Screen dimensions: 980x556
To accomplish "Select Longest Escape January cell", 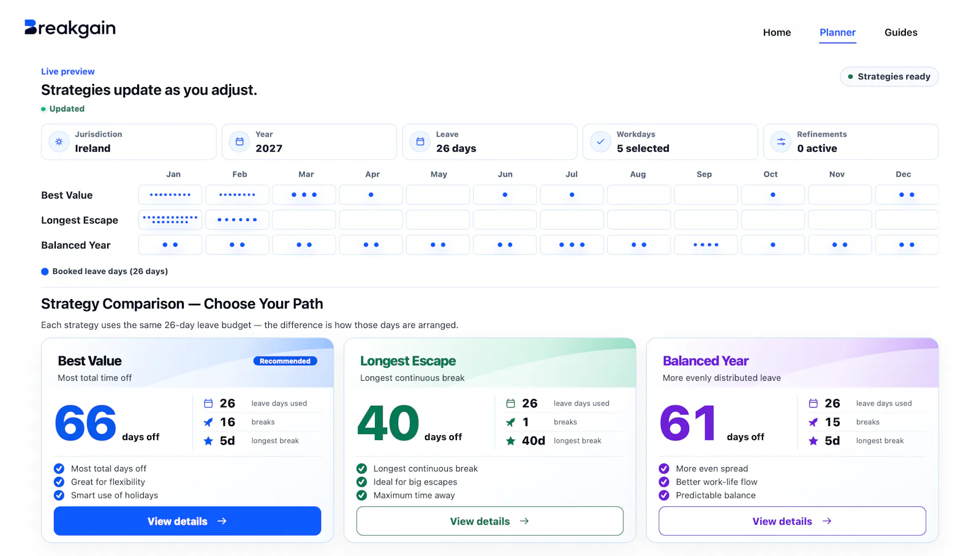I will point(170,219).
